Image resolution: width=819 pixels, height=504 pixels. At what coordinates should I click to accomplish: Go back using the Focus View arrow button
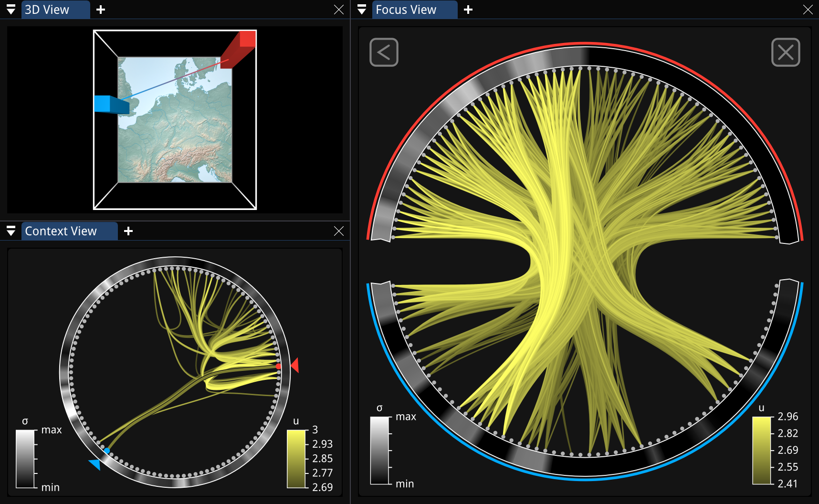pos(384,52)
